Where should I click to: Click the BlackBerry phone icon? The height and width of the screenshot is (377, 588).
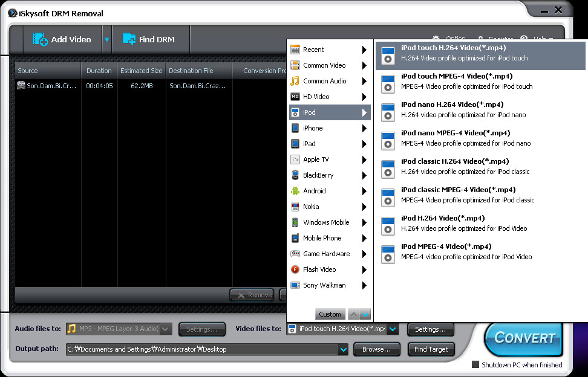pyautogui.click(x=295, y=175)
